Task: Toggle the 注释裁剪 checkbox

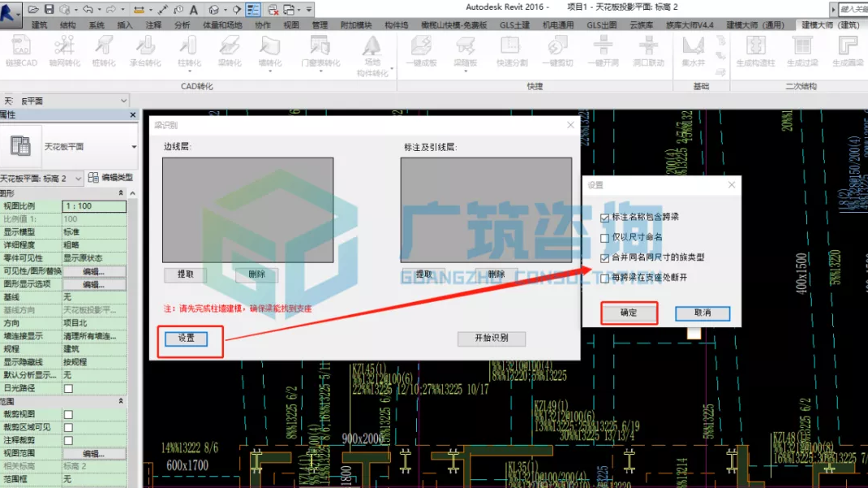Action: pos(68,440)
